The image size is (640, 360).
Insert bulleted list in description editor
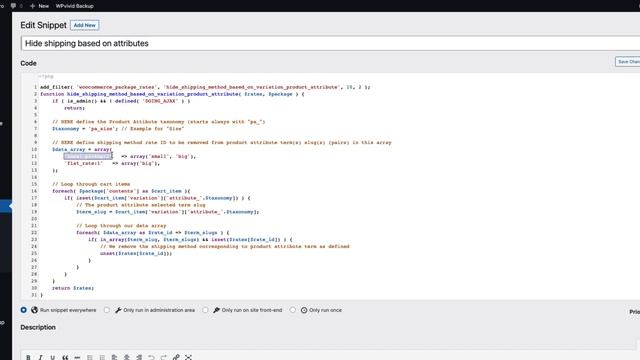(90, 357)
